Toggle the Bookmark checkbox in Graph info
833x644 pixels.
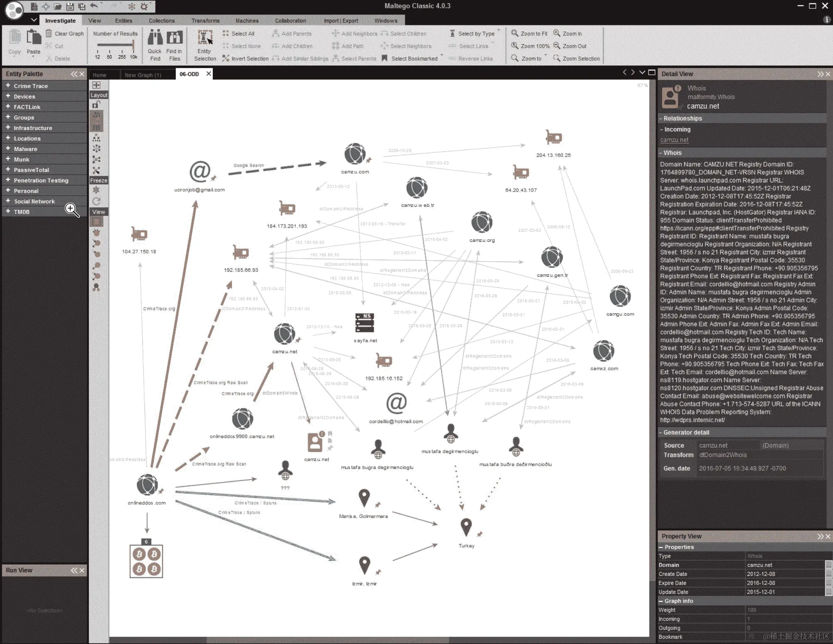pos(751,637)
